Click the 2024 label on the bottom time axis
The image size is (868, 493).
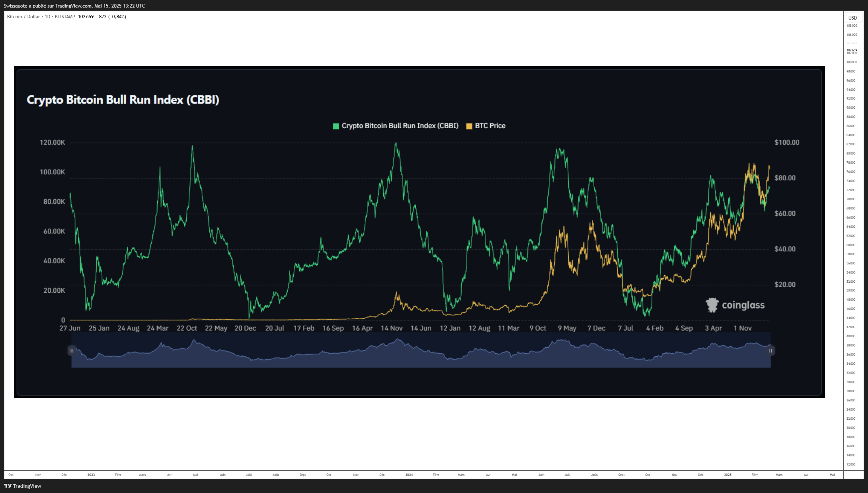[x=409, y=475]
